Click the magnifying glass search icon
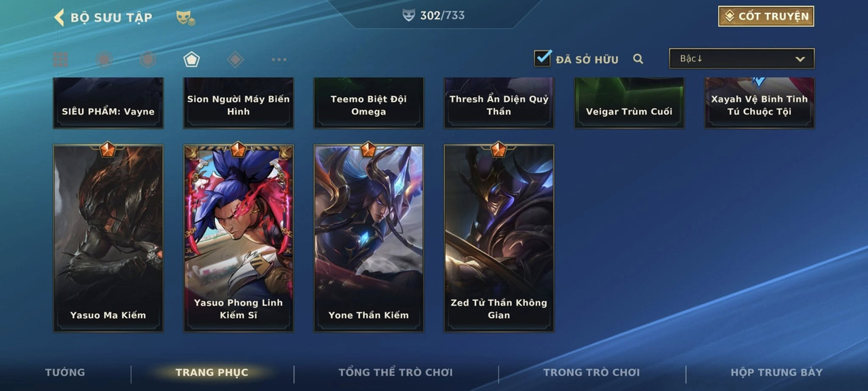This screenshot has height=391, width=868. [638, 59]
